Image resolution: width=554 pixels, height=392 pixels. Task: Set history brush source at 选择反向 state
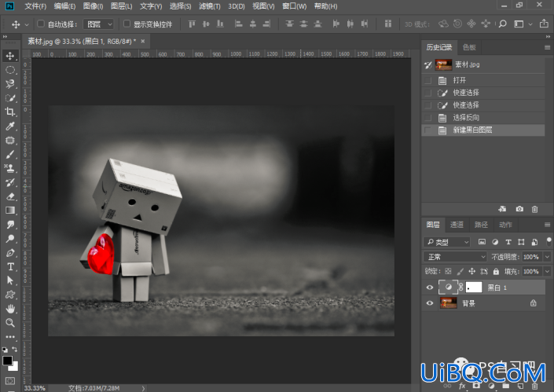pyautogui.click(x=427, y=118)
